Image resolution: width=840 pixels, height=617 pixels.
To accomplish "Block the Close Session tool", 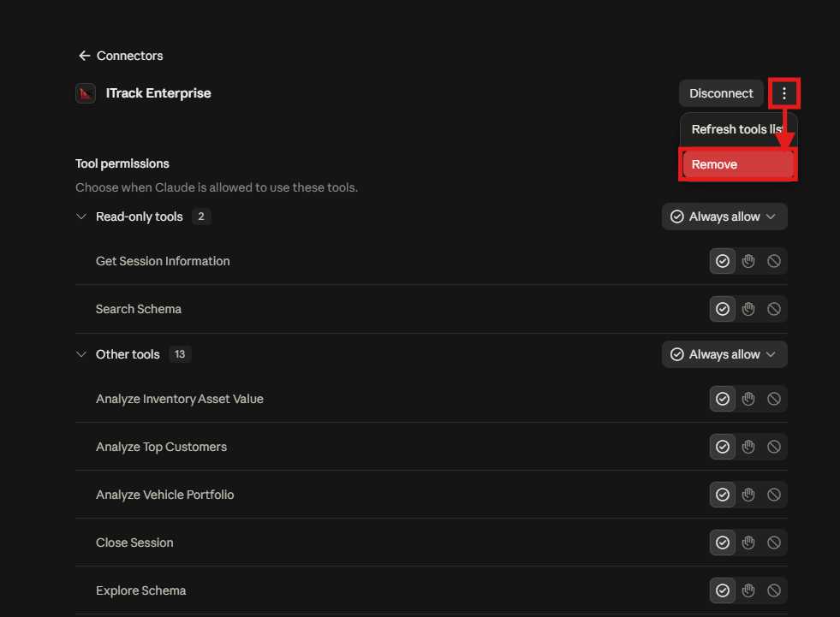I will tap(774, 543).
